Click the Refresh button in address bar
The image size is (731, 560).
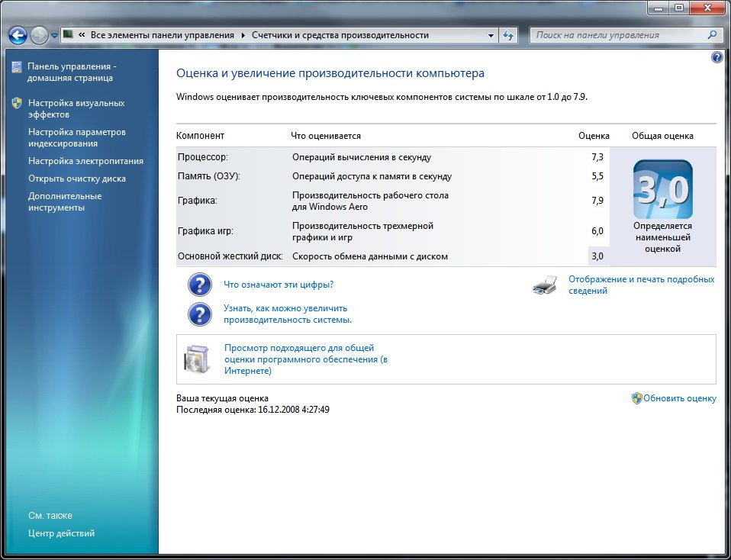click(x=508, y=35)
